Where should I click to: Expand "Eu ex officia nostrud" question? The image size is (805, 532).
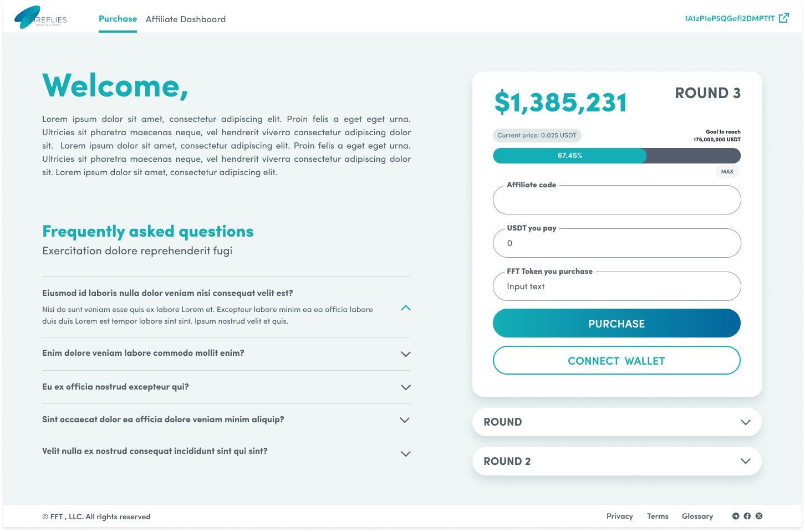(406, 387)
